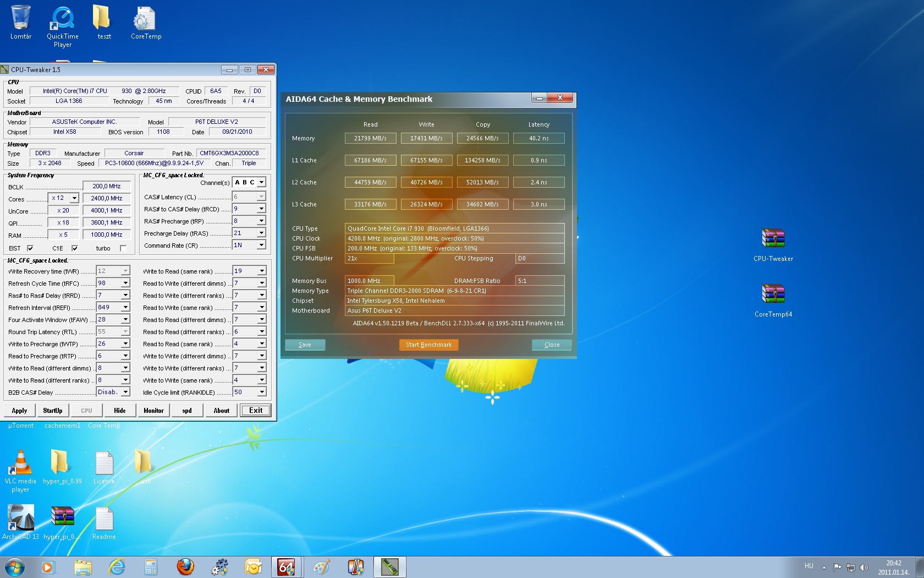Open the Cores multiplier x12 dropdown

(74, 198)
